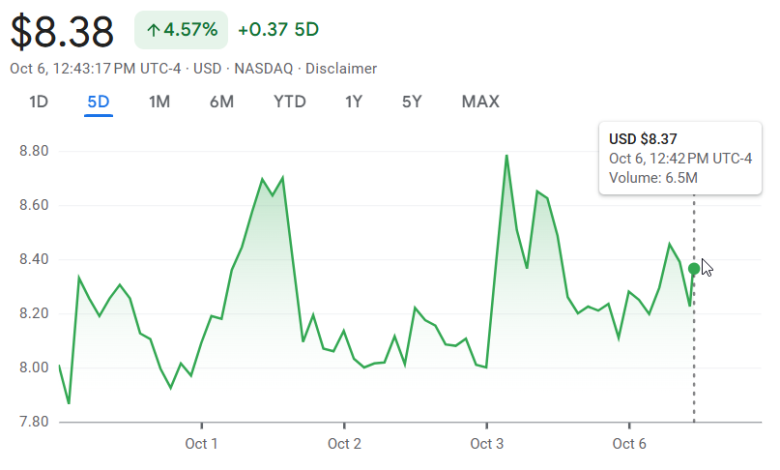This screenshot has height=470, width=780.
Task: Click the Oct 6 date axis label
Action: click(630, 444)
